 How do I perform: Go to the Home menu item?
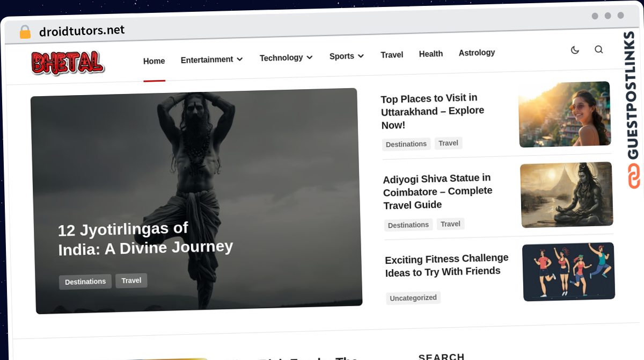click(x=154, y=61)
